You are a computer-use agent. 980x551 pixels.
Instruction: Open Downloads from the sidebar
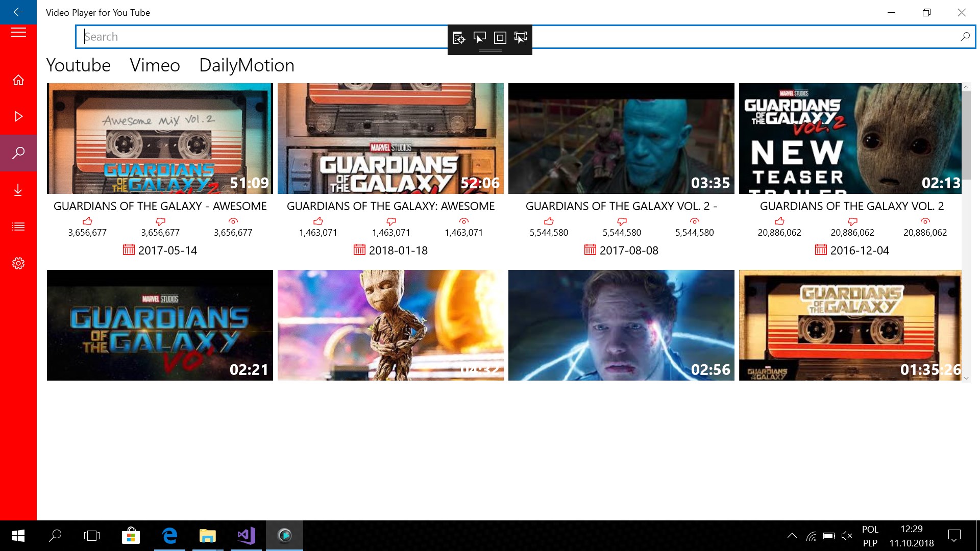pyautogui.click(x=18, y=190)
